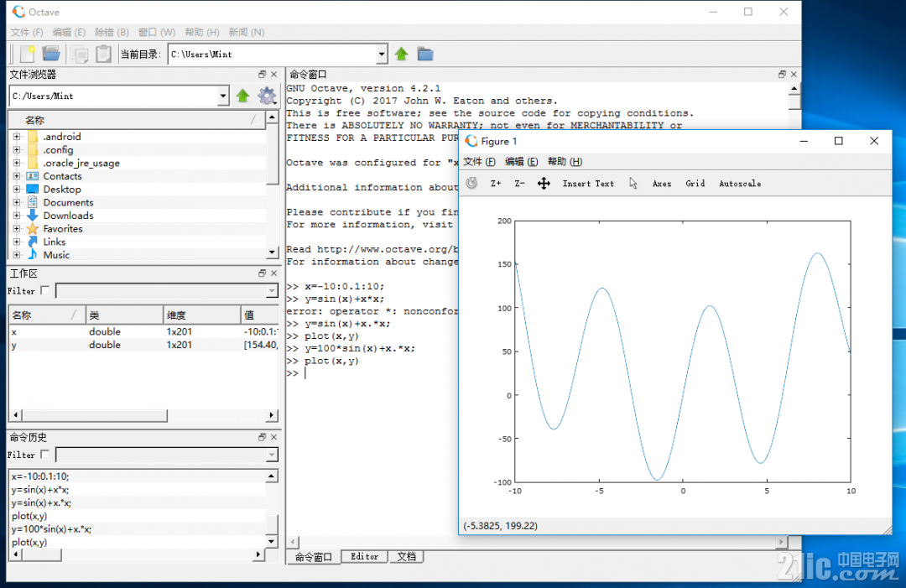Viewport: 906px width, 588px height.
Task: Click the Music note icon in file browser
Action: [x=33, y=255]
